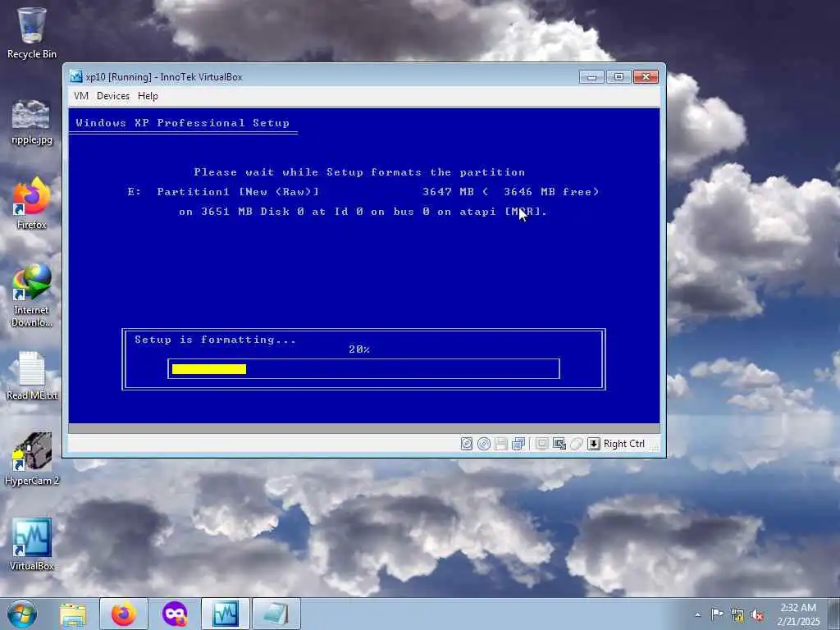The width and height of the screenshot is (840, 630).
Task: Select the HyperCam 2 desktop shortcut
Action: (x=32, y=459)
